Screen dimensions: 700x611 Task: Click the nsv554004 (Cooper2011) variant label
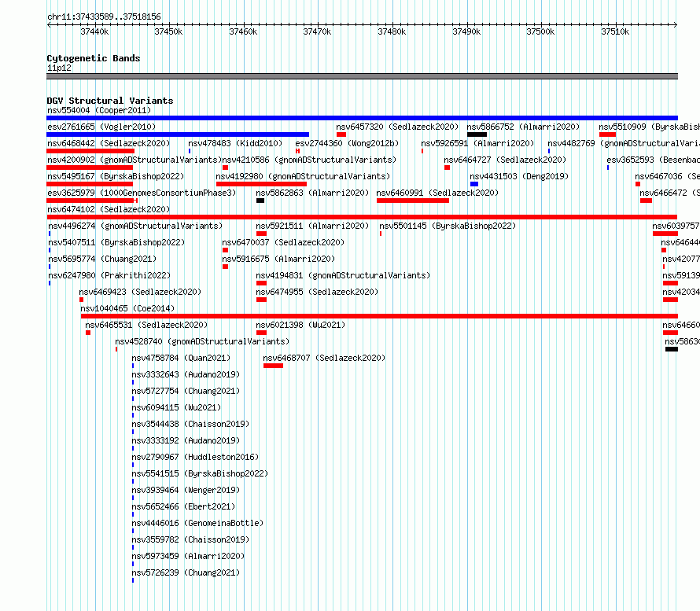(99, 110)
